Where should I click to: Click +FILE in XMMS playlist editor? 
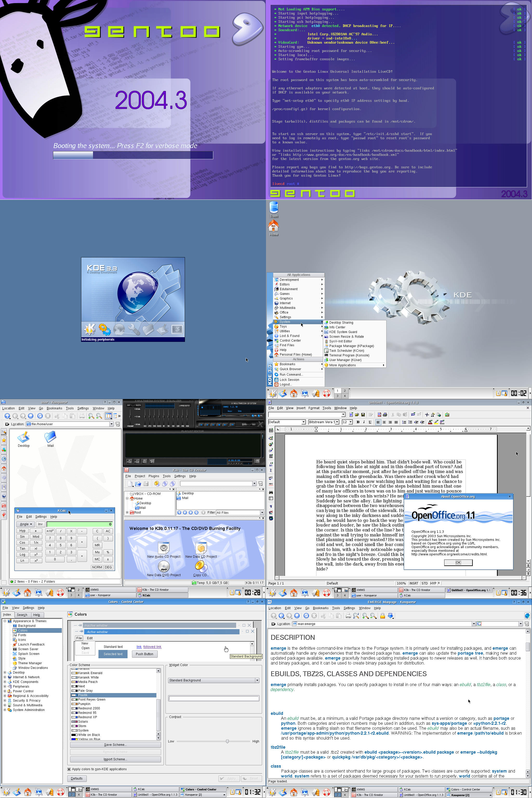pos(129,461)
